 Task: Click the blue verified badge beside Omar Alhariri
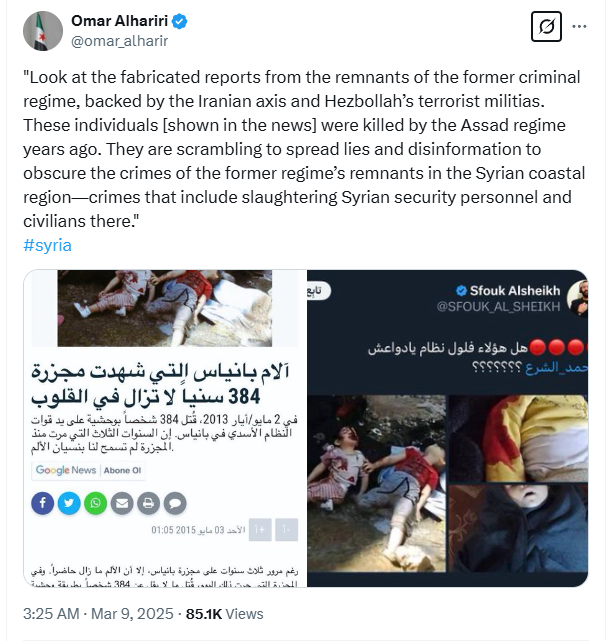tap(179, 21)
